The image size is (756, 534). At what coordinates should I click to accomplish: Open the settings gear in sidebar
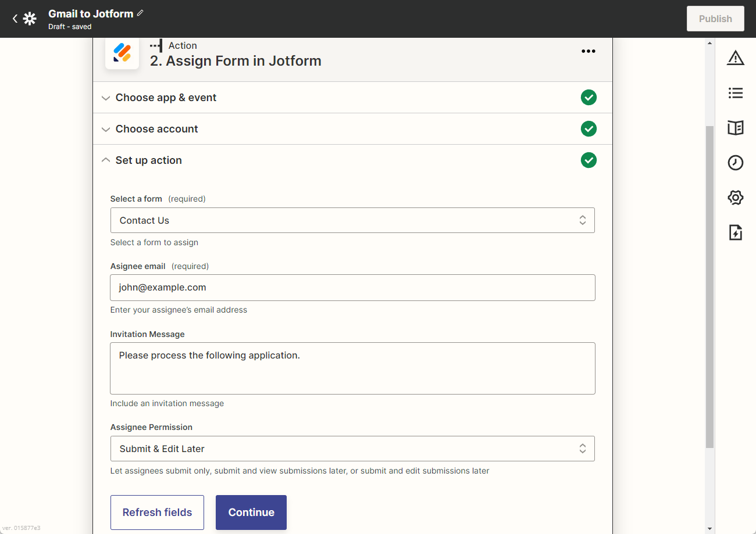pos(735,198)
